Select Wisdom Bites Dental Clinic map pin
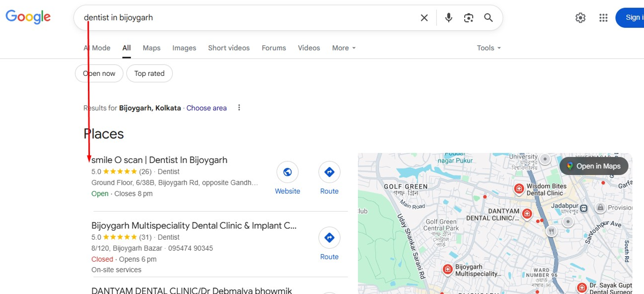 click(x=519, y=189)
